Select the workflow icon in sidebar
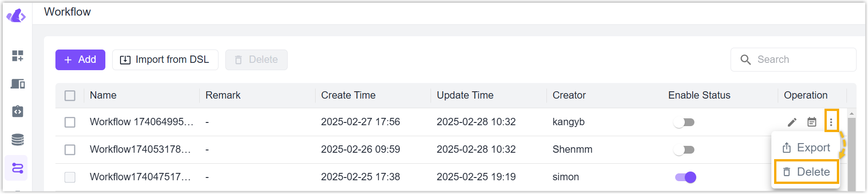 [x=17, y=168]
